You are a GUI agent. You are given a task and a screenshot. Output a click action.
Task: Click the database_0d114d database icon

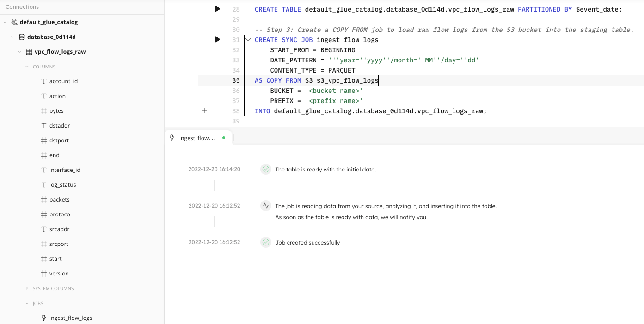(x=21, y=37)
